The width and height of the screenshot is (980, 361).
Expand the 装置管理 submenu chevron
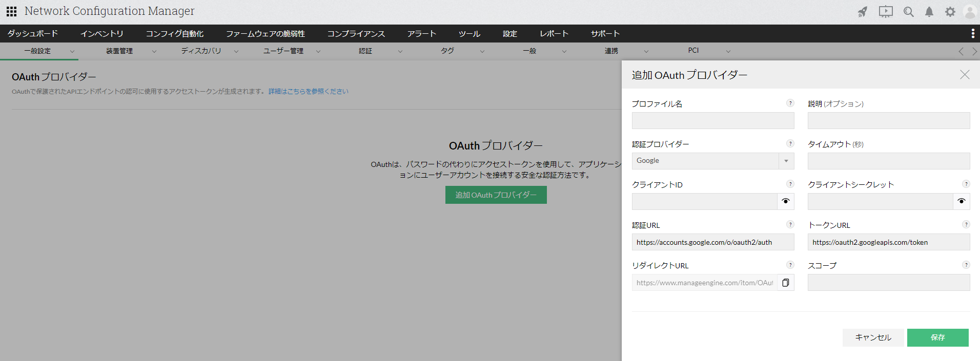(154, 51)
